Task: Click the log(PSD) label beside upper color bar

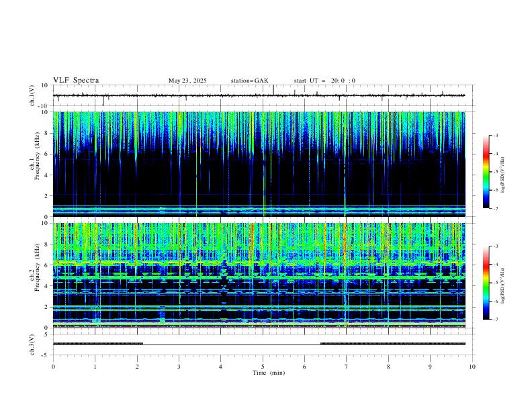Action: coord(503,175)
